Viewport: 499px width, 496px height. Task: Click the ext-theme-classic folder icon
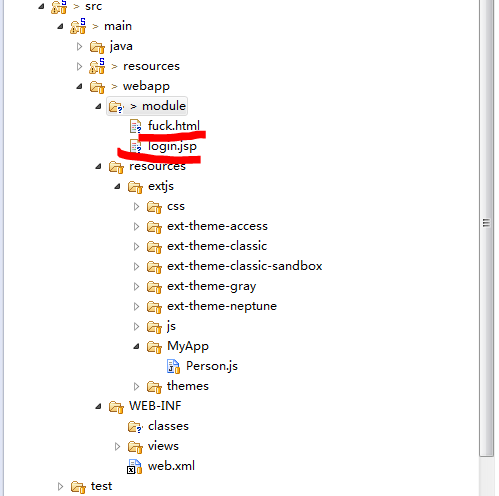click(154, 247)
